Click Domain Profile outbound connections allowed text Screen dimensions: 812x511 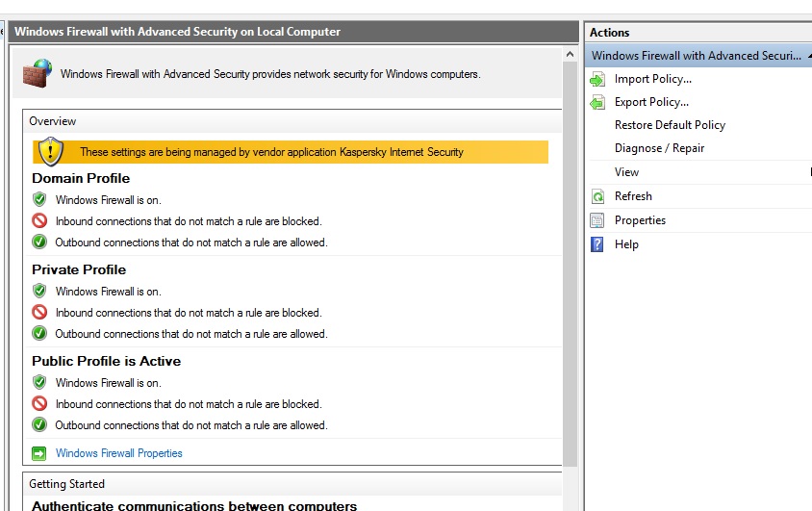[x=191, y=243]
